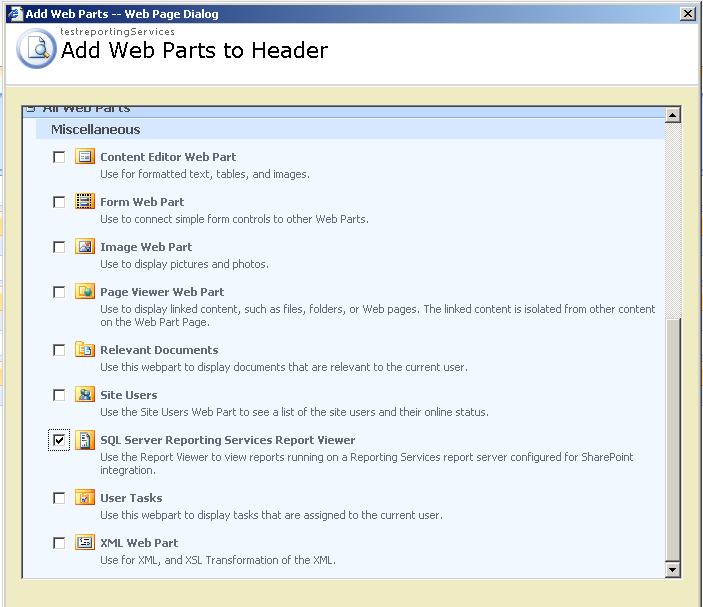Close the Add Web Parts dialog
703x607 pixels.
[687, 14]
